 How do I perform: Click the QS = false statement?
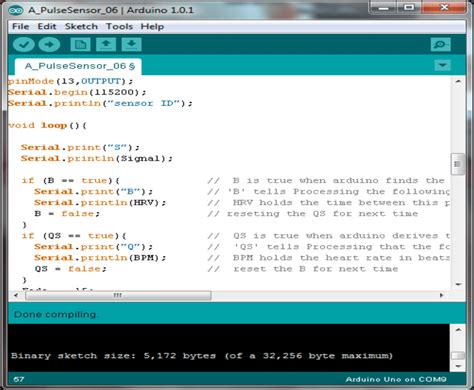70,269
